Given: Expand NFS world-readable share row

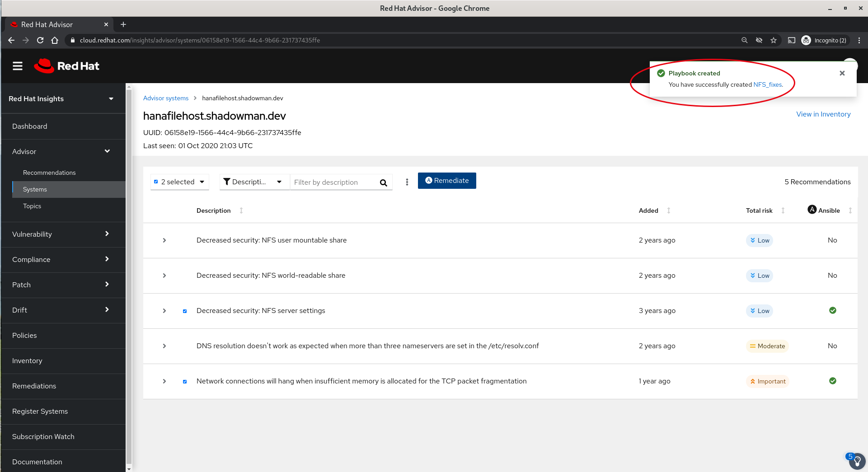Looking at the screenshot, I should pyautogui.click(x=164, y=276).
